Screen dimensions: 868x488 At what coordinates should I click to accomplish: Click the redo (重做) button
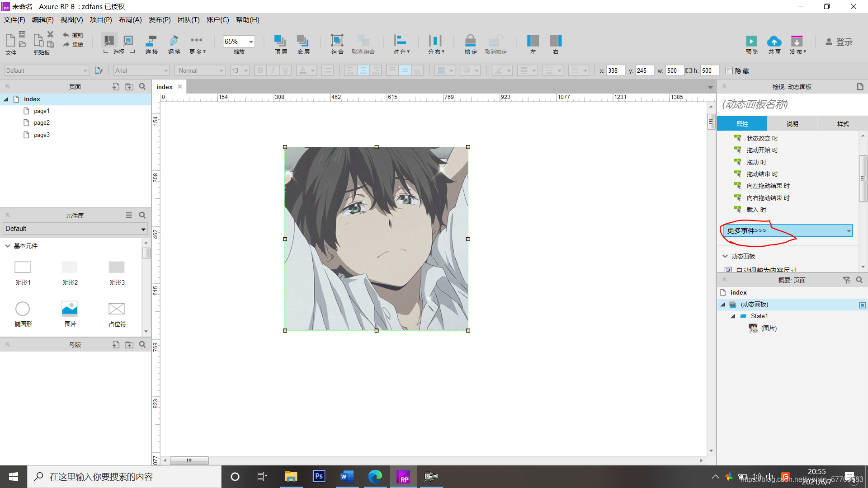73,44
